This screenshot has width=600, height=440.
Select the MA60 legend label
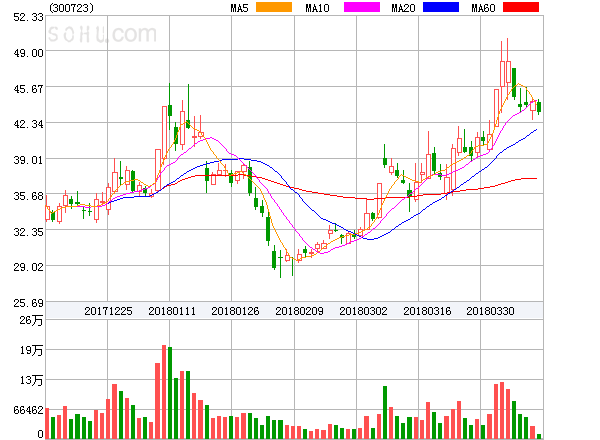point(483,8)
